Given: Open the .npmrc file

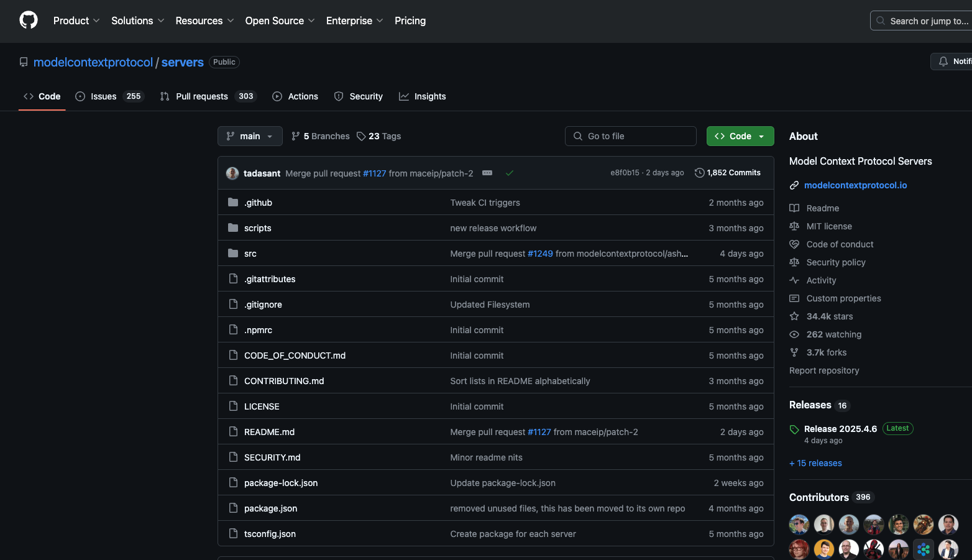Looking at the screenshot, I should [x=258, y=330].
